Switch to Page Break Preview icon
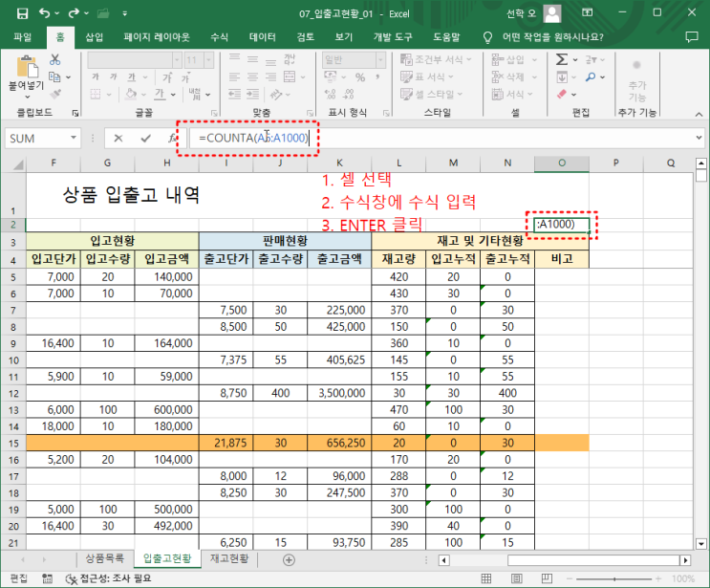710x588 pixels. [x=547, y=578]
